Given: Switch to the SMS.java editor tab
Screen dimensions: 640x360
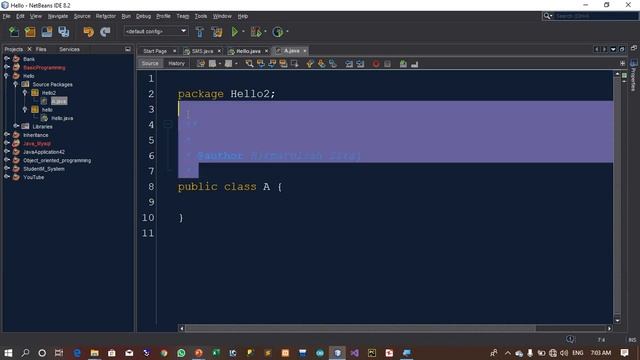Looking at the screenshot, I should click(202, 51).
